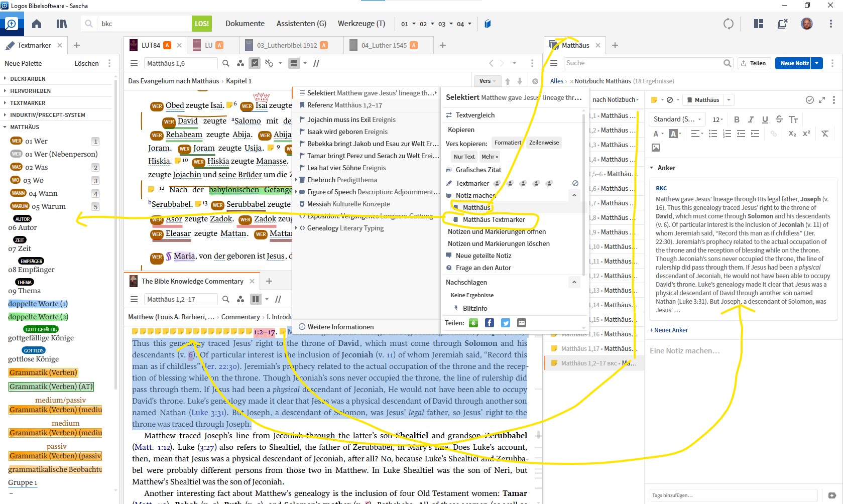Go to next verse with down arrow

(x=520, y=81)
